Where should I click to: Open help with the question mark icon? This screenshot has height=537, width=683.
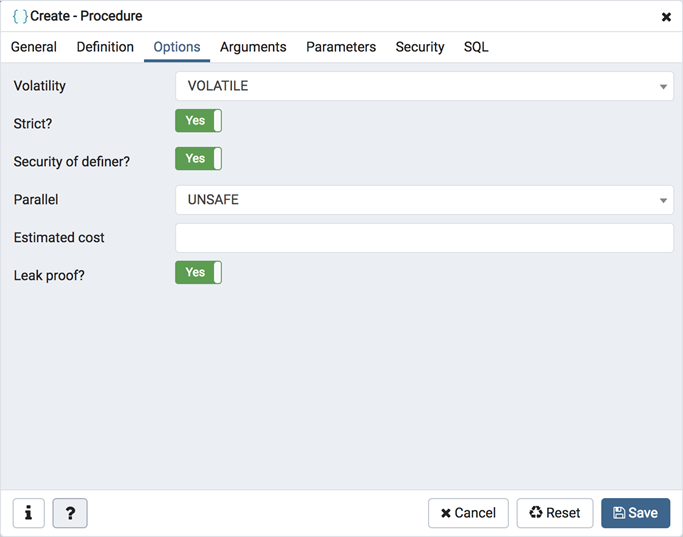70,513
